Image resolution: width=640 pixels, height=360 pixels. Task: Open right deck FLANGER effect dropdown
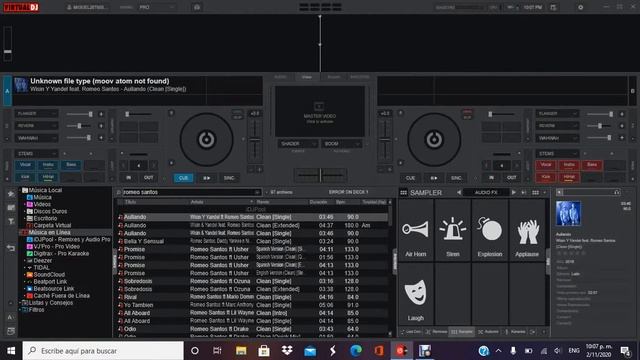pos(557,113)
